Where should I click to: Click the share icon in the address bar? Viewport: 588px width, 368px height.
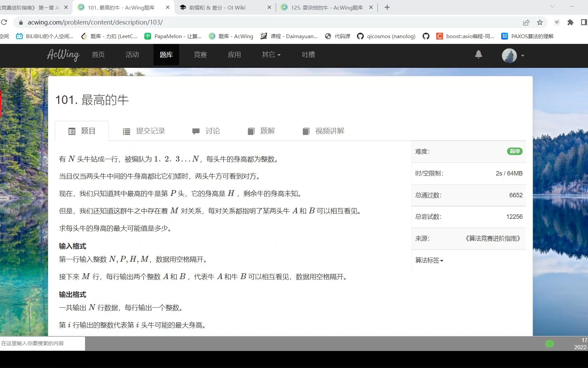(526, 22)
